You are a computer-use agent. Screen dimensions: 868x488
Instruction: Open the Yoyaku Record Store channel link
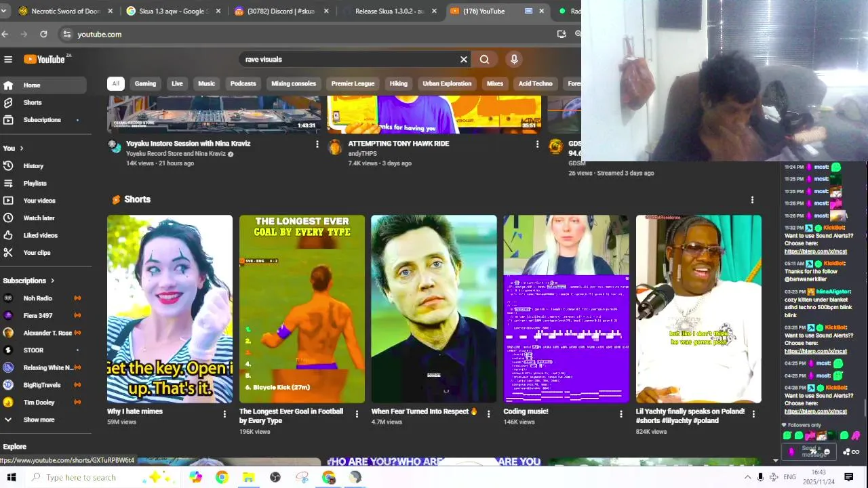[176, 154]
